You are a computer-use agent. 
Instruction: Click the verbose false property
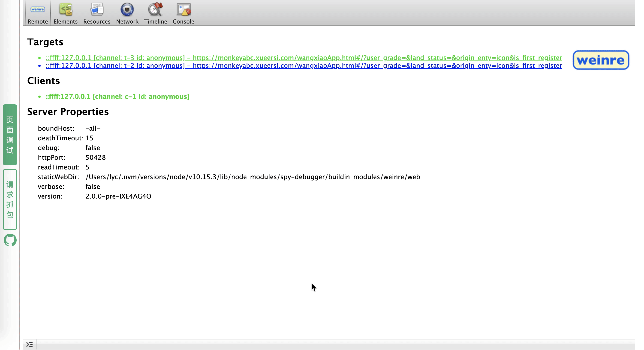point(93,187)
